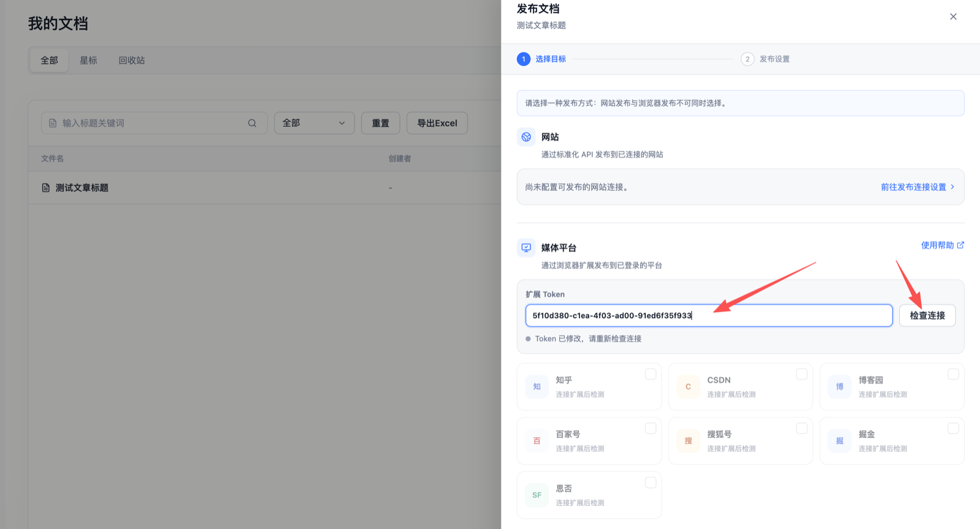Switch to the 全部 tab

(50, 60)
